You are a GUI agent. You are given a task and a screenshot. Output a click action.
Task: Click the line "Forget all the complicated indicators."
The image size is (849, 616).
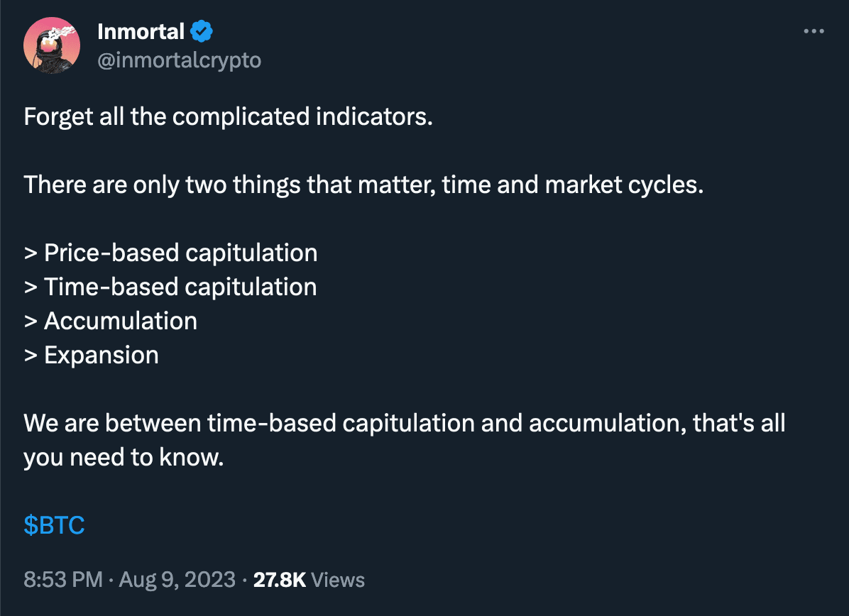tap(228, 116)
